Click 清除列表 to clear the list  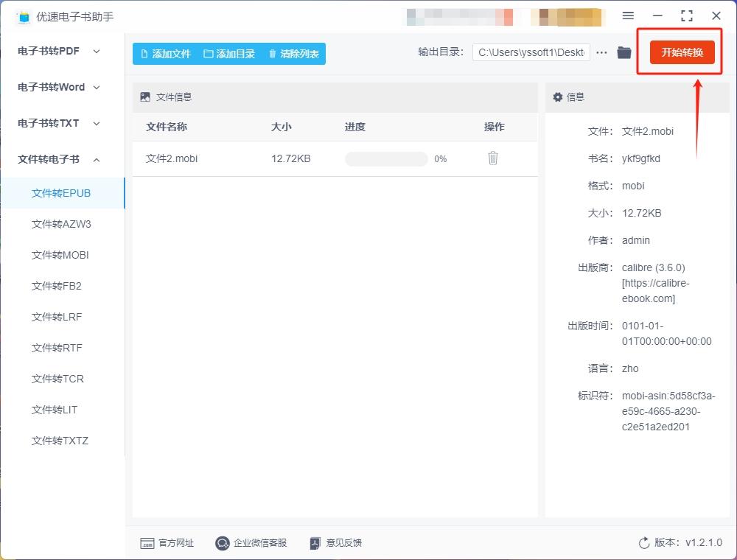tap(294, 54)
